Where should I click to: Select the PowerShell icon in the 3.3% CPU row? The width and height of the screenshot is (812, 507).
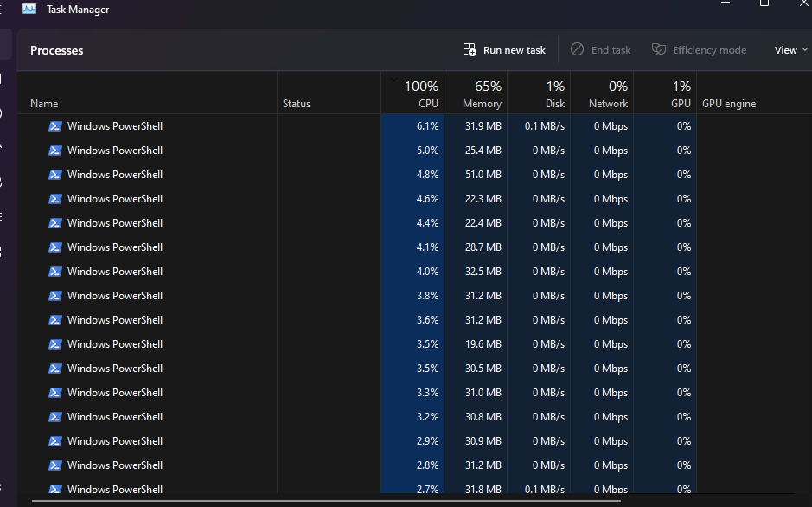pyautogui.click(x=55, y=393)
